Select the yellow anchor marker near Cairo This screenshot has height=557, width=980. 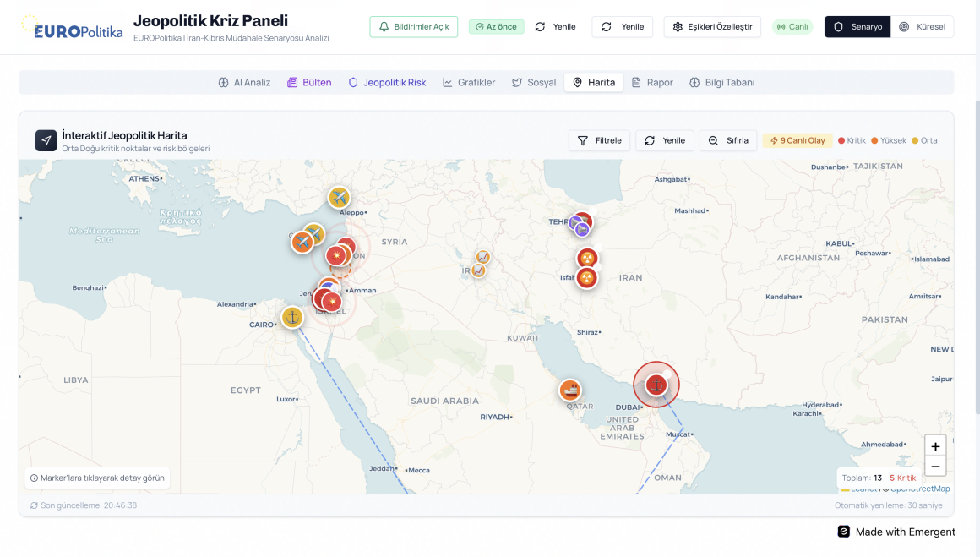pos(292,318)
